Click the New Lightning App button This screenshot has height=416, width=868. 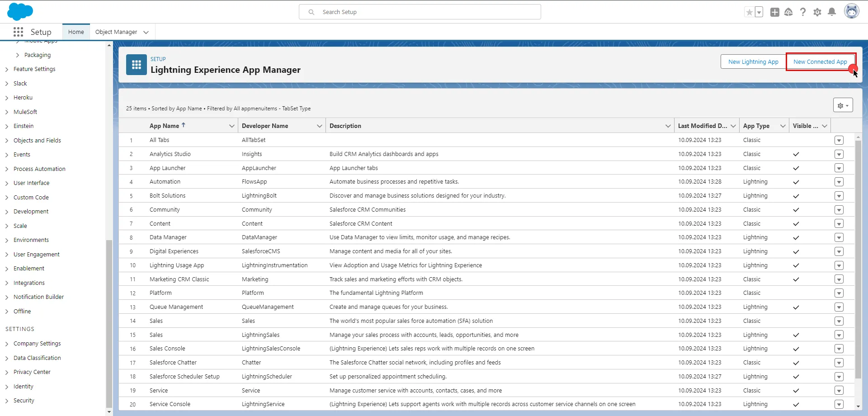coord(753,62)
